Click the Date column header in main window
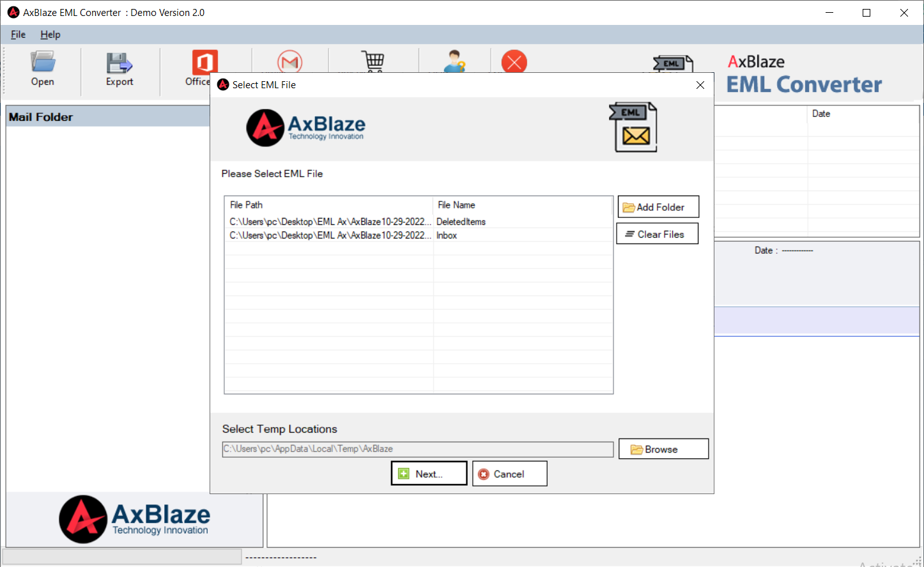The width and height of the screenshot is (924, 567). [863, 114]
